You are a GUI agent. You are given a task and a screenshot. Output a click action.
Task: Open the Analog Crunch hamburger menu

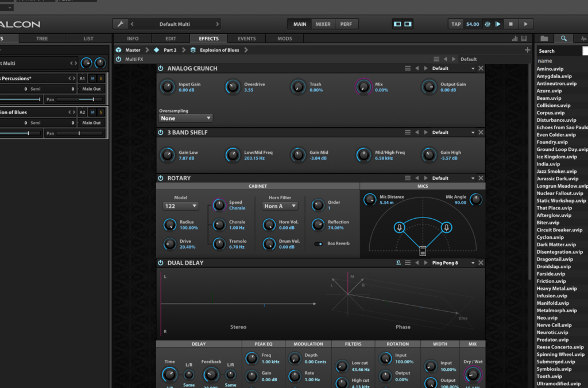coord(408,68)
